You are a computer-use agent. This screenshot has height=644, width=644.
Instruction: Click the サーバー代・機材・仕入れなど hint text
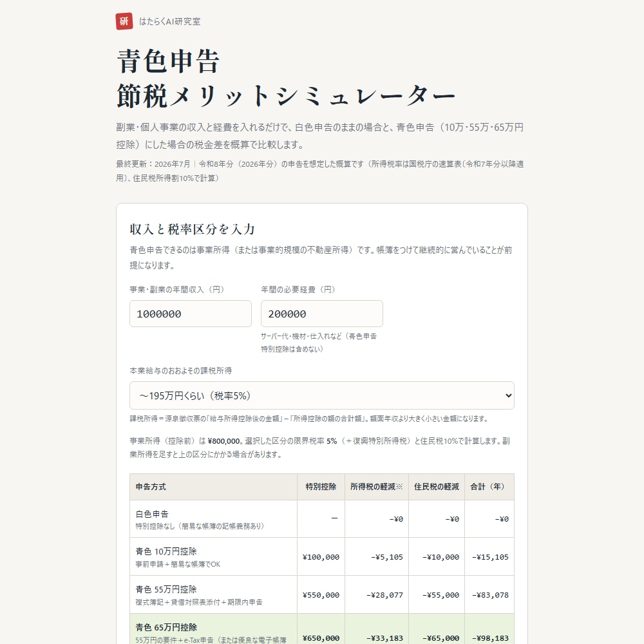coord(319,343)
